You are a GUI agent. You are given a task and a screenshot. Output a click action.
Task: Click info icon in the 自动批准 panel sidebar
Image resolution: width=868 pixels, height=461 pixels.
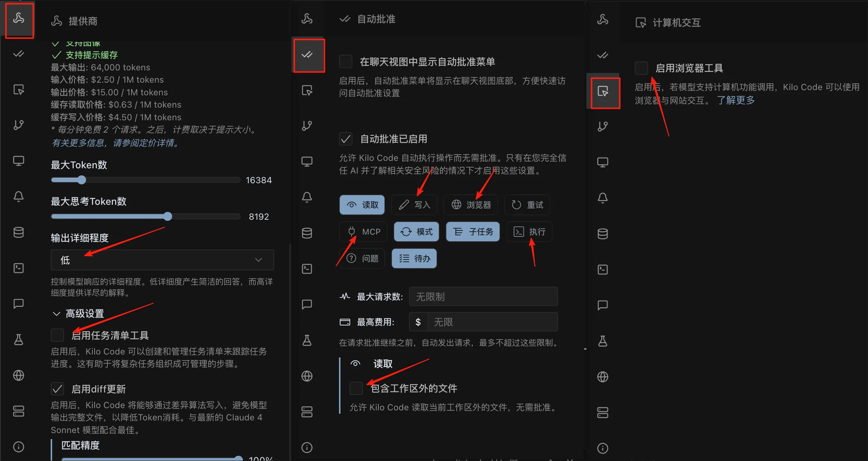[307, 448]
